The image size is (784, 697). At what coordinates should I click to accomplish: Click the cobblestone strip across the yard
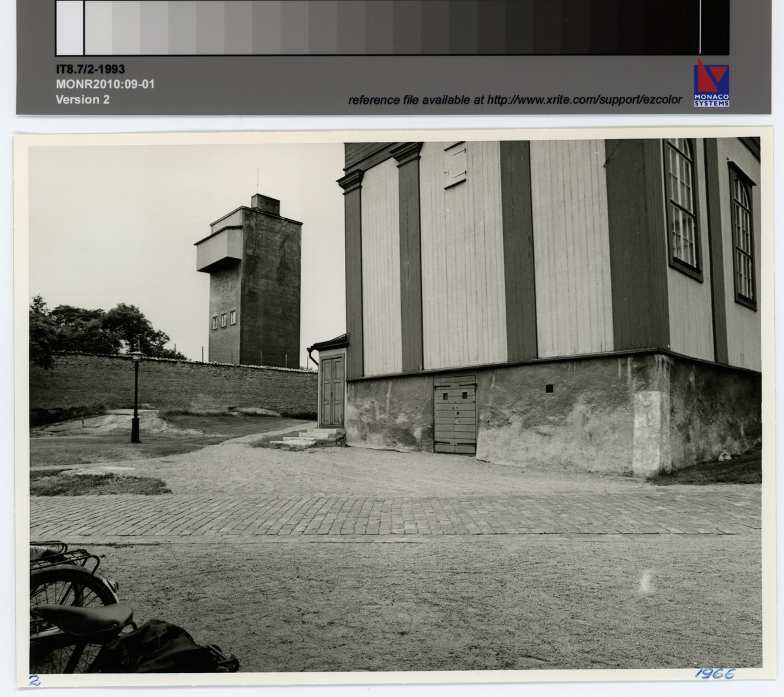392,516
